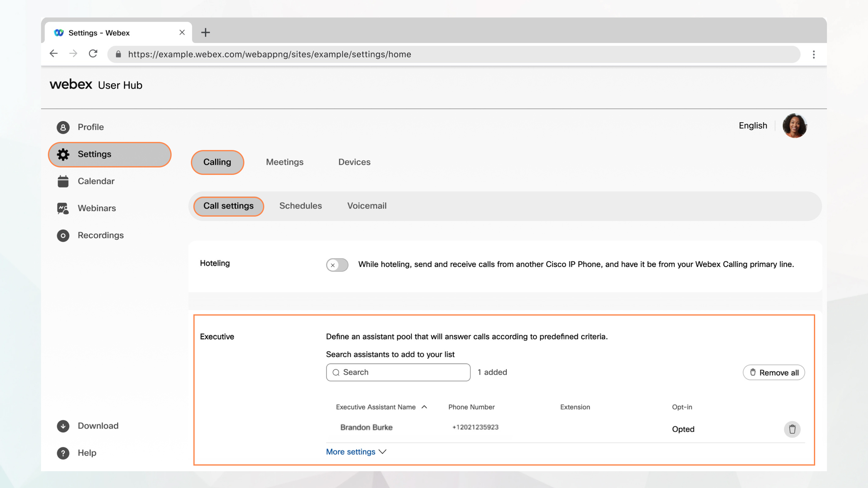The image size is (868, 488).
Task: Click the Executive Assistant Name sort arrow
Action: tap(424, 406)
